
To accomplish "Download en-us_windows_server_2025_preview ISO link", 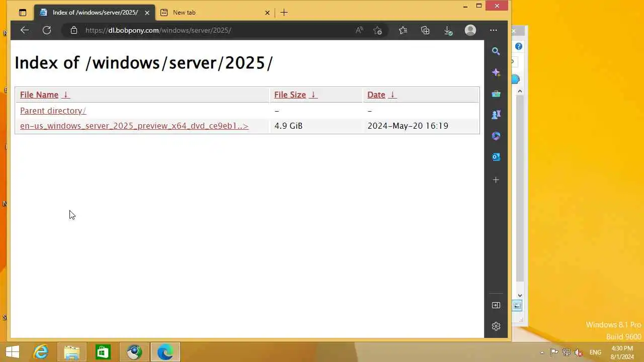I will click(134, 126).
